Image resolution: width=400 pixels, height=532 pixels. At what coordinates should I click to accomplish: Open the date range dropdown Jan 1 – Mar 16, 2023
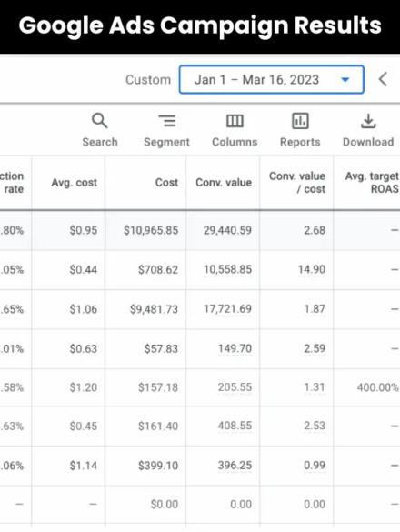point(272,80)
